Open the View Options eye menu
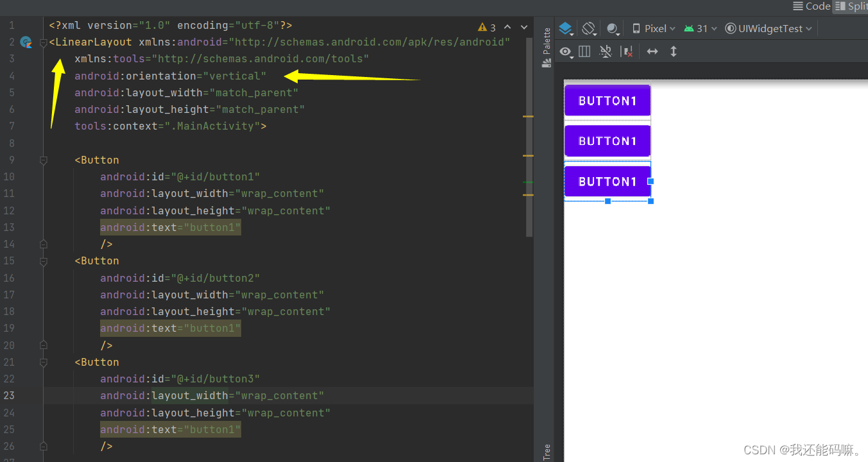 pos(566,51)
